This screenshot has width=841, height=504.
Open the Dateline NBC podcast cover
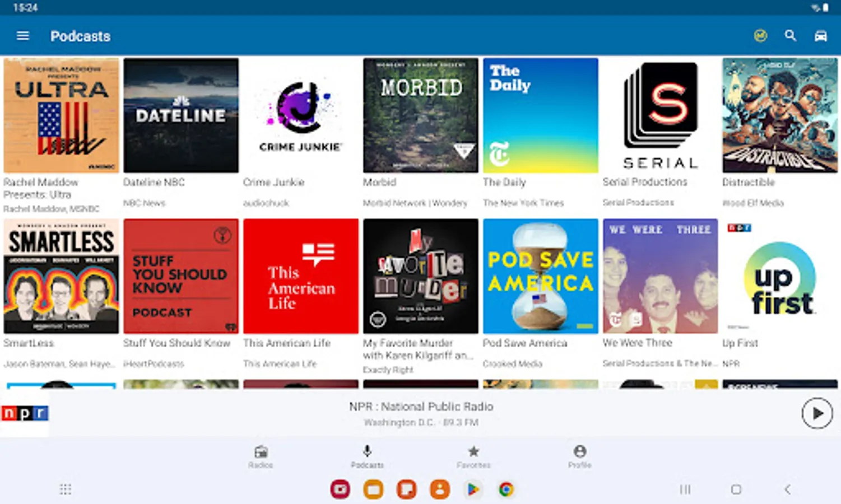pyautogui.click(x=181, y=115)
